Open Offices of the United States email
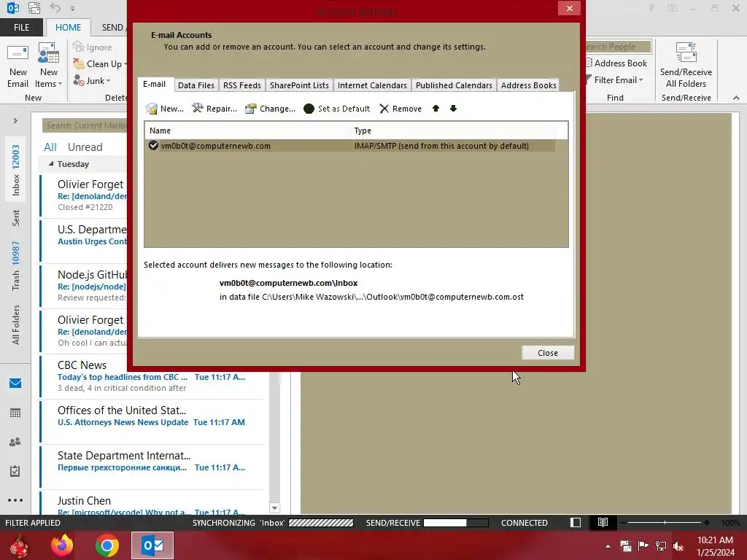 [x=152, y=421]
